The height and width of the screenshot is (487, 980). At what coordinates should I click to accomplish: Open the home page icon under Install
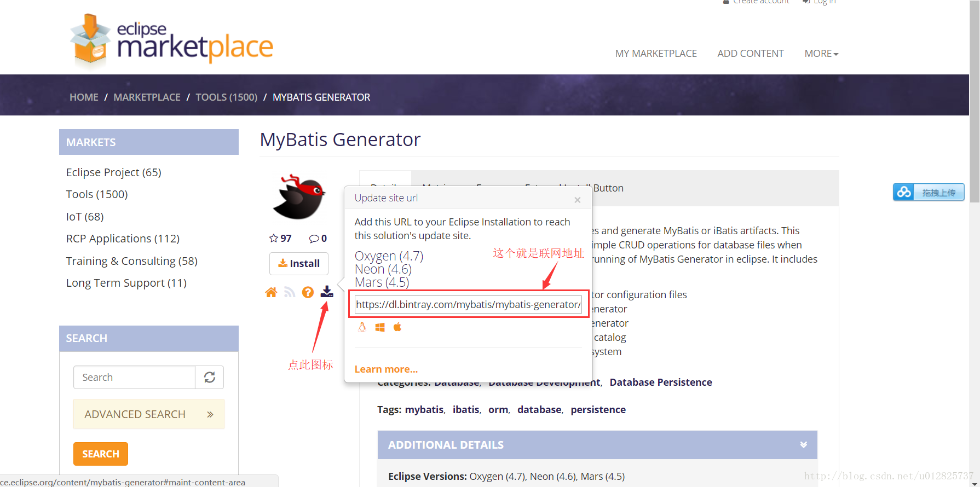point(271,292)
